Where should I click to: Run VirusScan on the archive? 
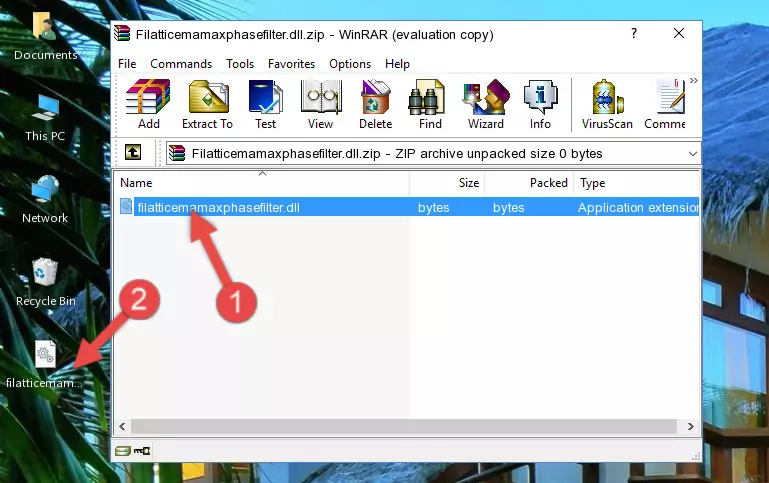point(607,104)
